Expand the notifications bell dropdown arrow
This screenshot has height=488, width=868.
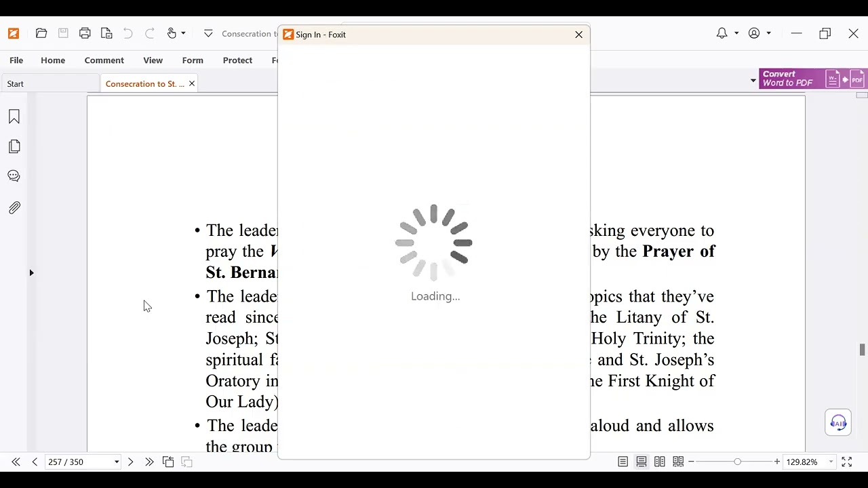tap(736, 33)
